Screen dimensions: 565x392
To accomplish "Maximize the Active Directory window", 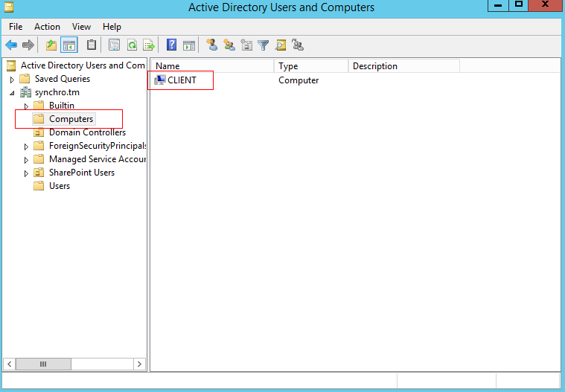I will (x=519, y=5).
